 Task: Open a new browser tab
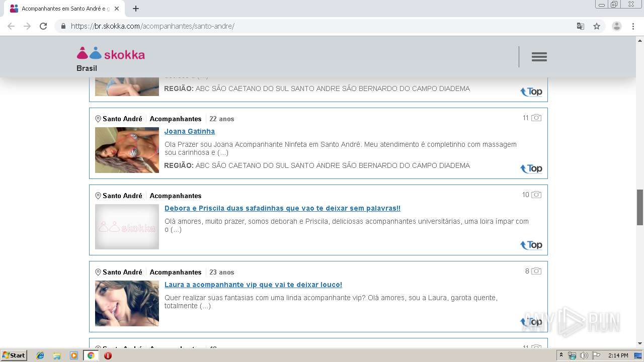point(136,9)
